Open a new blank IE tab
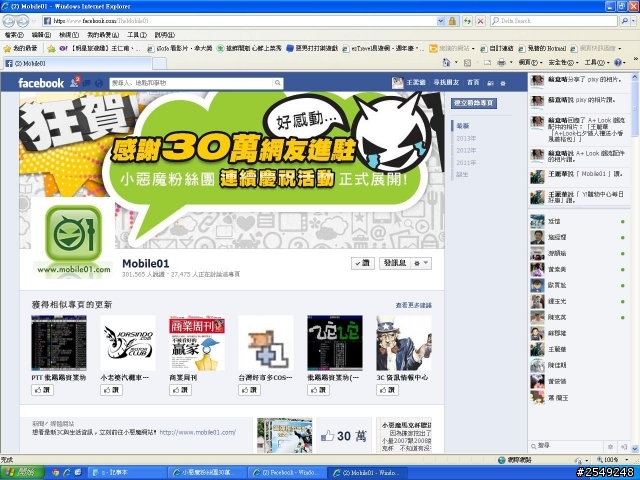 (159, 63)
